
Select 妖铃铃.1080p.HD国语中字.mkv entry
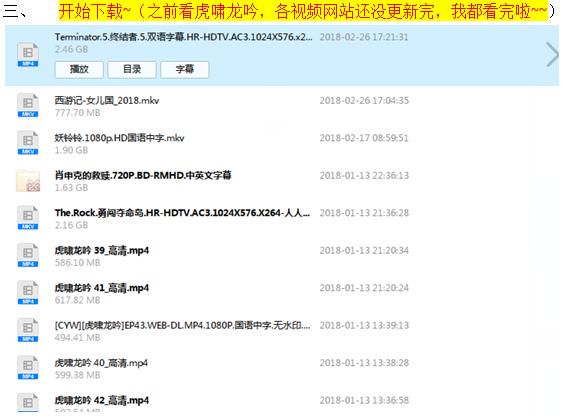tap(119, 138)
